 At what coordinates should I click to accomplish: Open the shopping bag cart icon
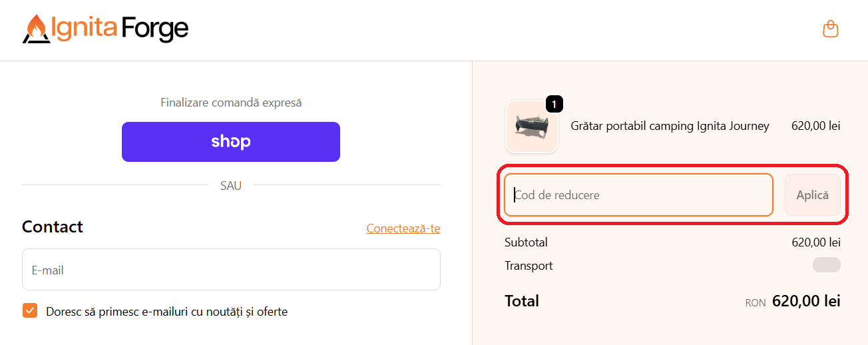pyautogui.click(x=830, y=29)
